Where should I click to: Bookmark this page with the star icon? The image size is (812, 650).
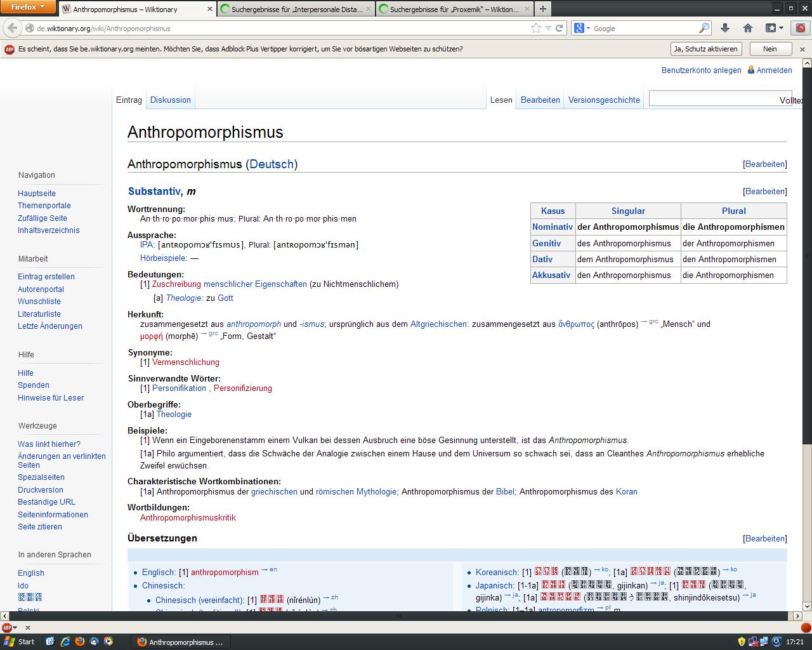(x=536, y=28)
